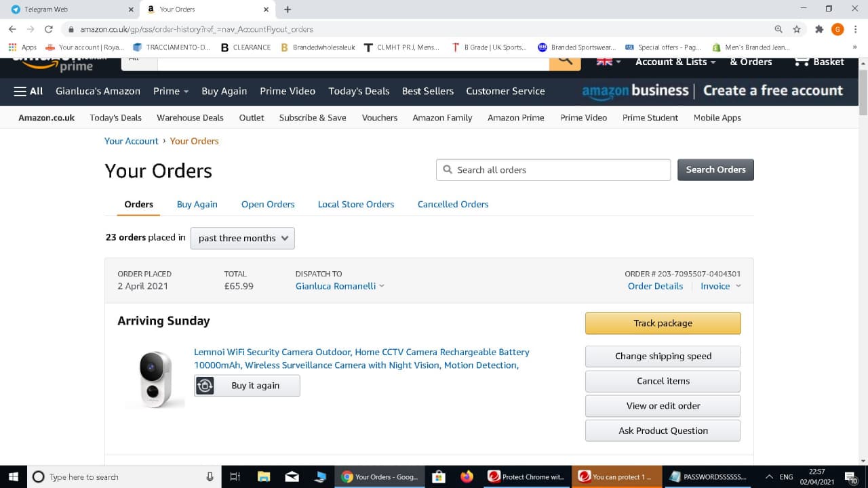Open the Account & Lists flyout menu
868x488 pixels.
[x=675, y=62]
